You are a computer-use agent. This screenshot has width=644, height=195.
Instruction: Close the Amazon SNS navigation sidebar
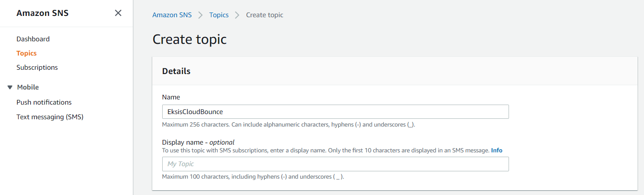(x=118, y=13)
